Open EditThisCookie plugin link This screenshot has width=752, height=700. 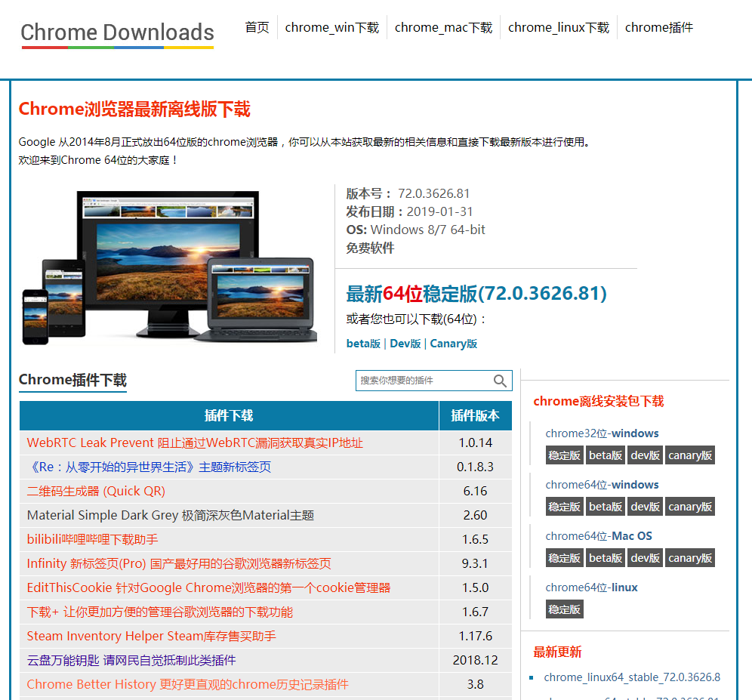point(208,587)
